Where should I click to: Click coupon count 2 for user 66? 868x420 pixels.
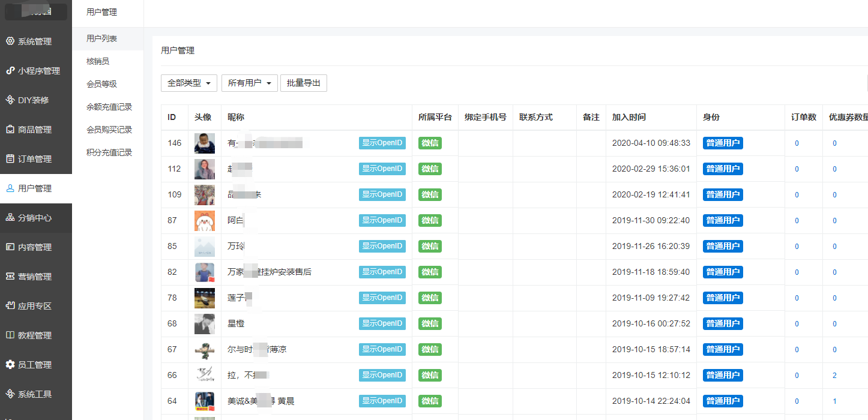(834, 376)
